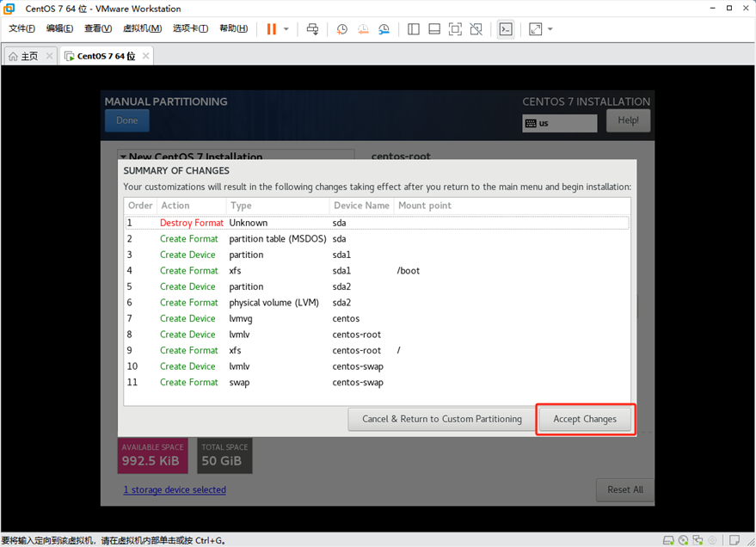
Task: Click the hard disk status icon in the status bar
Action: click(x=668, y=540)
